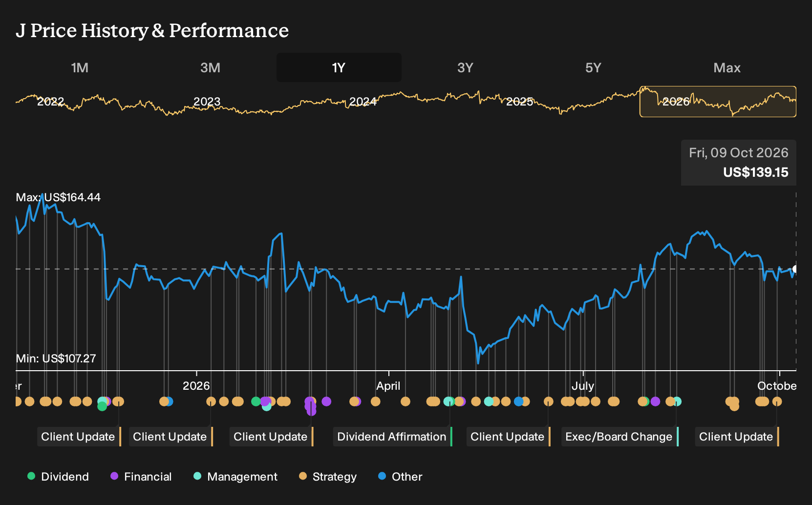Toggle Management events in the legend

[x=235, y=477]
